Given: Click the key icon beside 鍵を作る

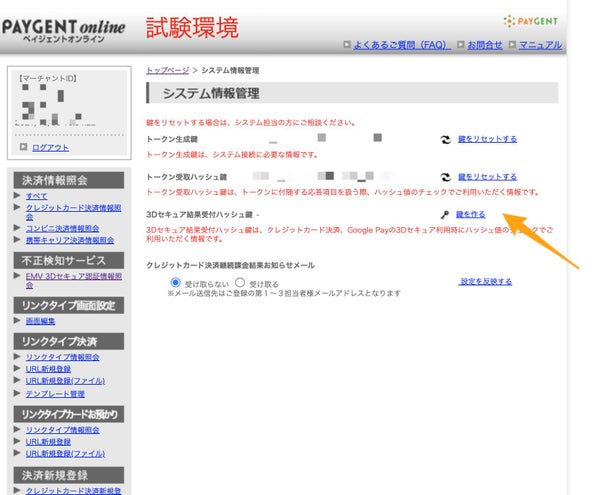Looking at the screenshot, I should pos(445,215).
